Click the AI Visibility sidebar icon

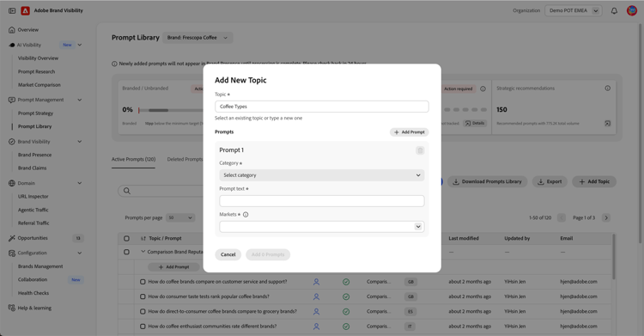(12, 45)
